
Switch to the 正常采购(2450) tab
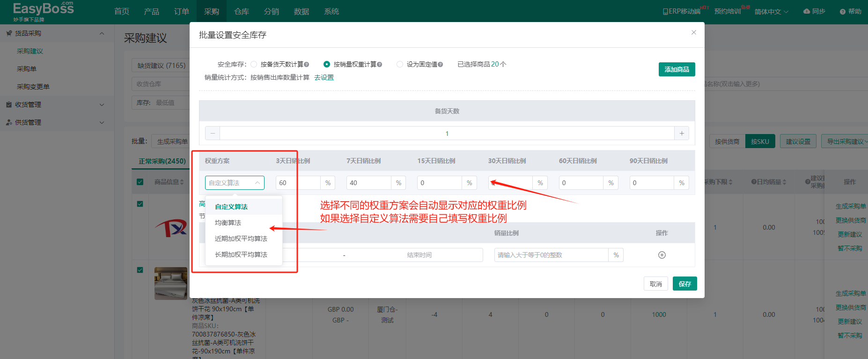[162, 161]
